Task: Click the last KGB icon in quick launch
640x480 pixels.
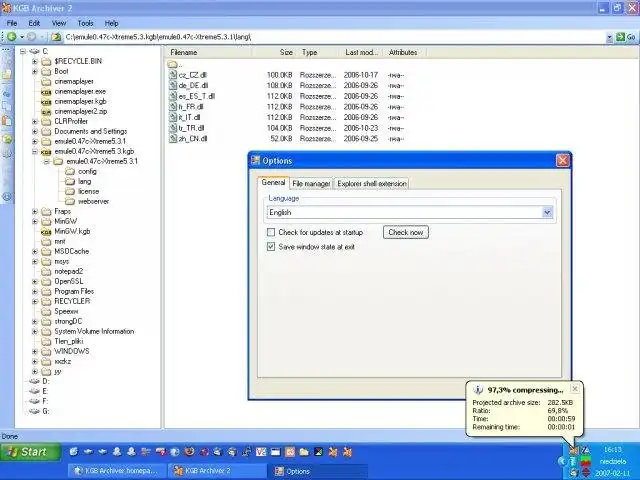Action: (x=347, y=452)
